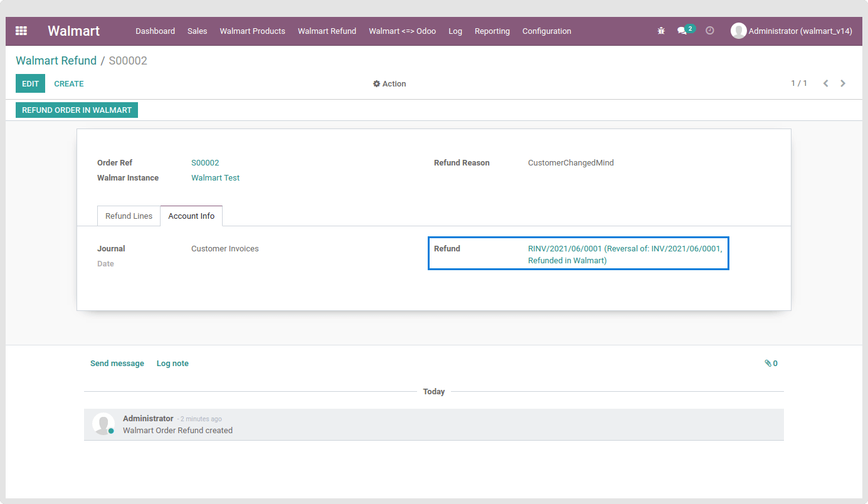Click the Today date separator
This screenshot has height=504, width=868.
pos(434,391)
